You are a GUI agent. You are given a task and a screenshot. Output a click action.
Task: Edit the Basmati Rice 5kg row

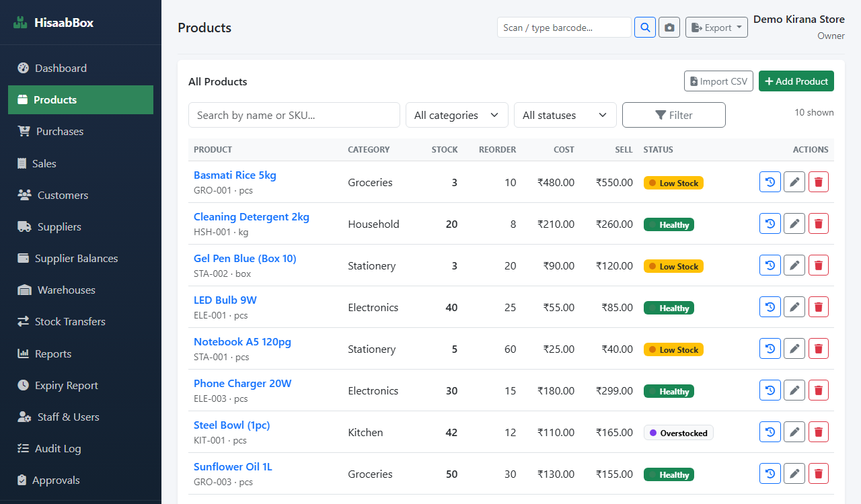tap(794, 182)
